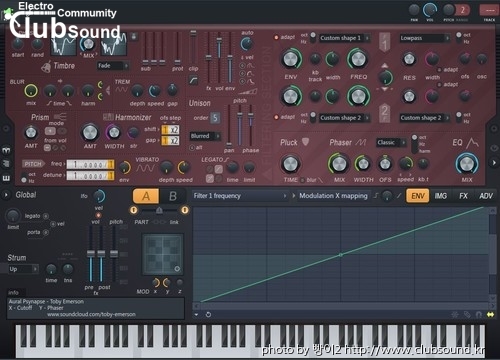The image size is (500, 360).
Task: Click the right arrow at panel edge
Action: pyautogui.click(x=493, y=163)
